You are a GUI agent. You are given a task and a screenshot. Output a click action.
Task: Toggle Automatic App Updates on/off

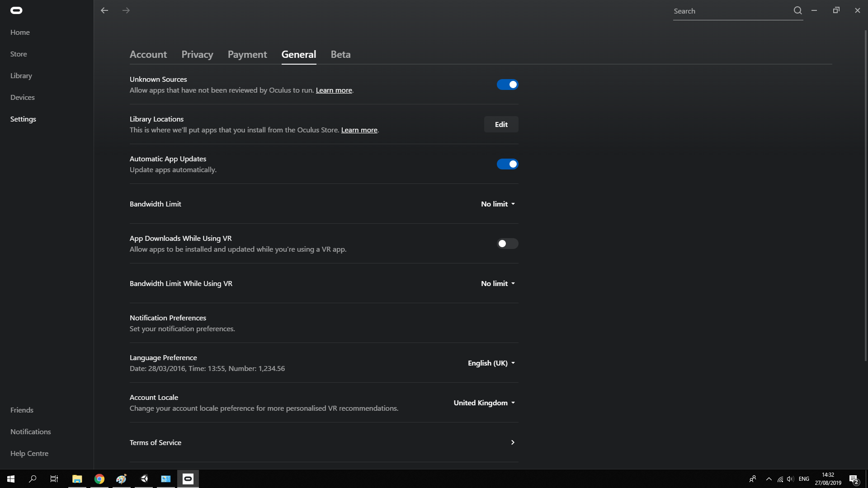point(507,164)
